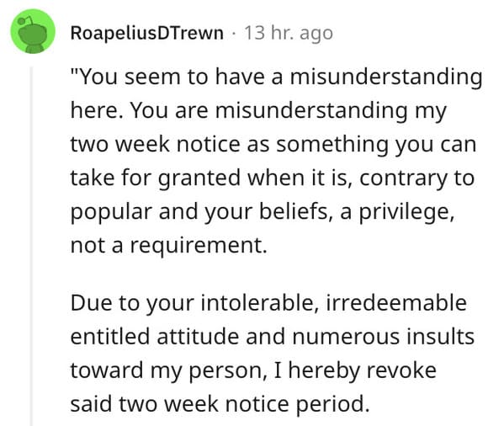Open the green Reddit snoo avatar
Screen dimensions: 504x426
tap(33, 31)
